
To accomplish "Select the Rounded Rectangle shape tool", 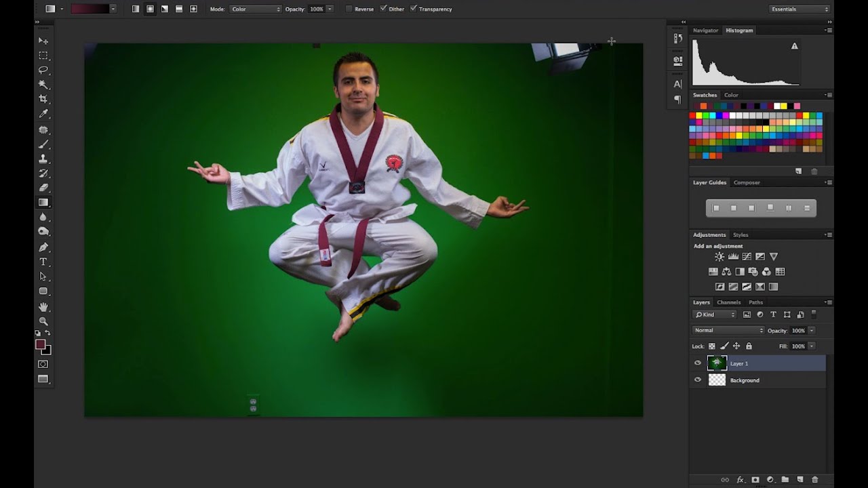I will 43,291.
